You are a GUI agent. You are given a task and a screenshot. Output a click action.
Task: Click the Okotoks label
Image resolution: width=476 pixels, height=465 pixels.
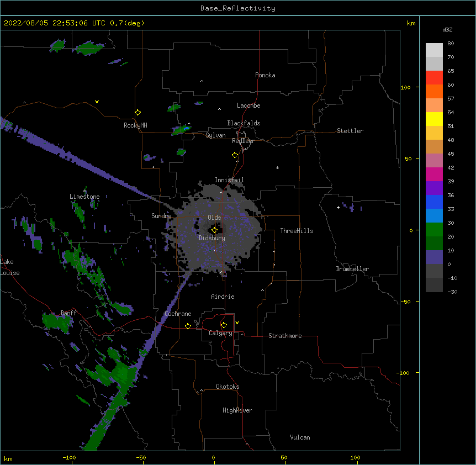coord(228,387)
